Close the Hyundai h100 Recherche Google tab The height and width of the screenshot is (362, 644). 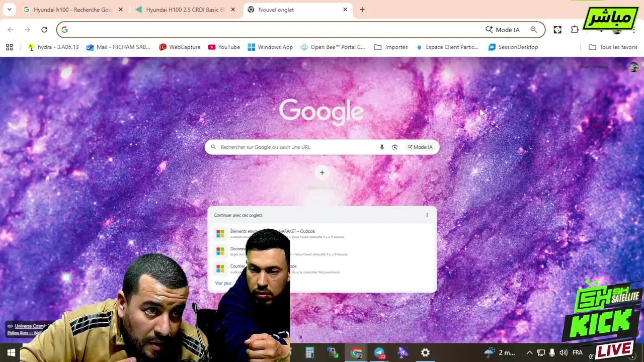[121, 10]
